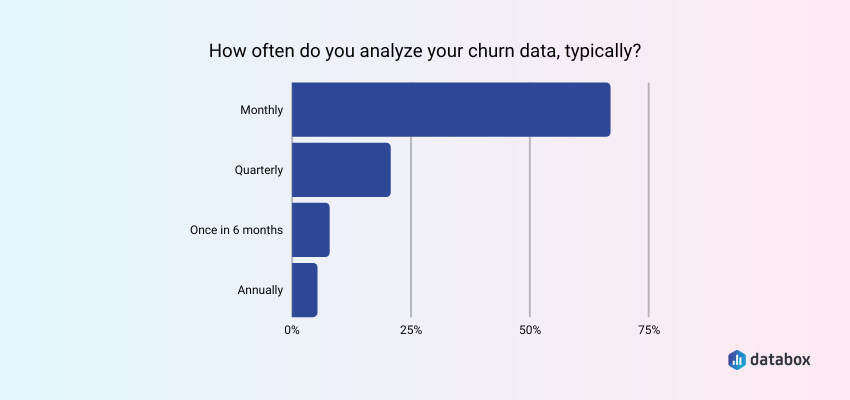The width and height of the screenshot is (850, 400).
Task: Click the Databox logo icon
Action: [737, 360]
